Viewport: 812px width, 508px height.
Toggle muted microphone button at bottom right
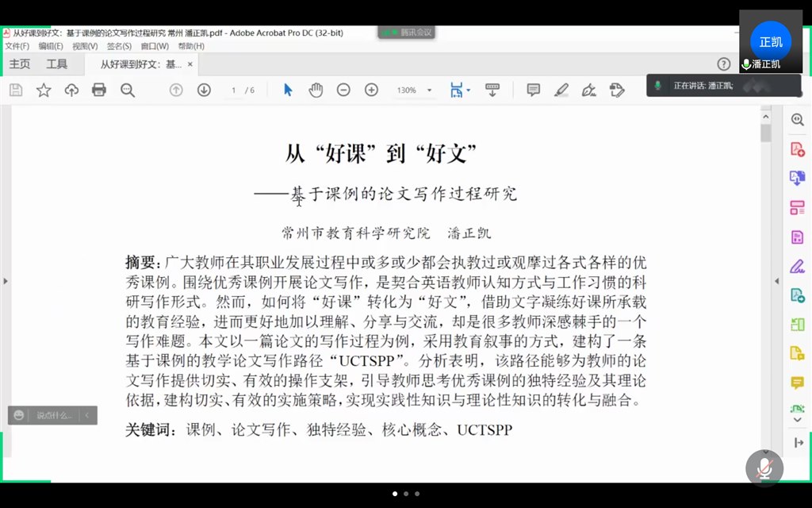(x=764, y=468)
